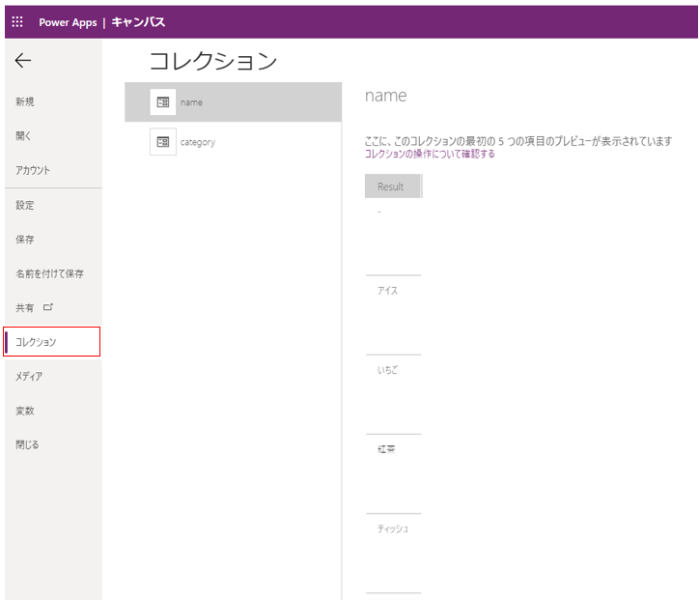Viewport: 700px width, 600px height.
Task: Open the 開く menu item
Action: (x=23, y=136)
